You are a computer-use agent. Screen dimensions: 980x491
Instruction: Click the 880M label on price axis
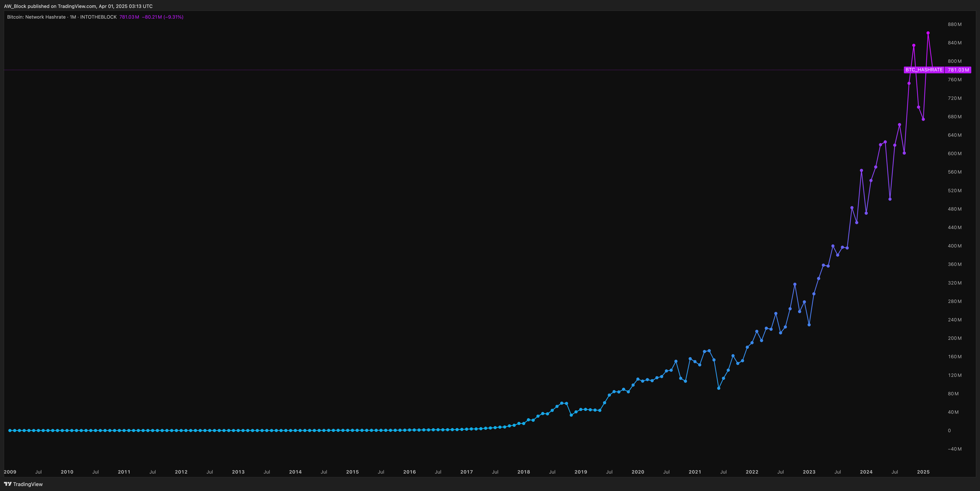954,24
